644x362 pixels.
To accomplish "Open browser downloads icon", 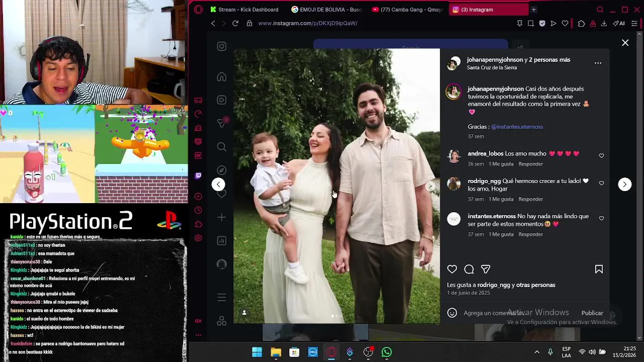I will pos(604,23).
